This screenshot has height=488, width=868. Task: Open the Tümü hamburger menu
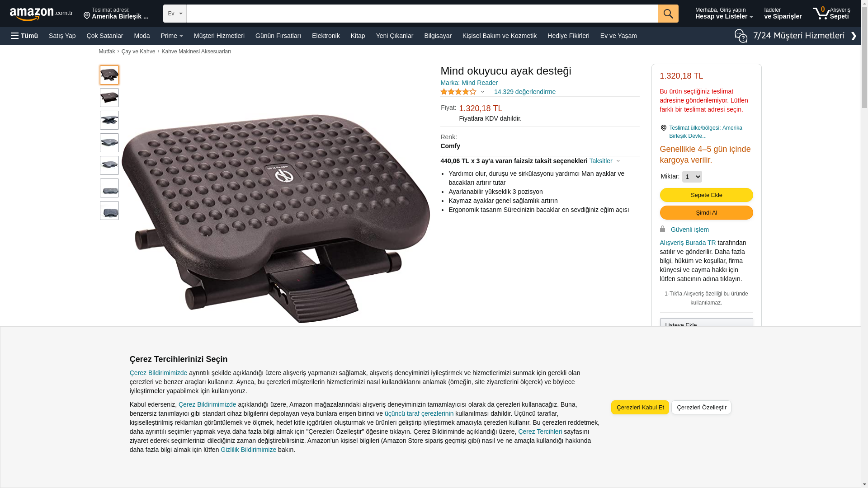click(x=24, y=36)
